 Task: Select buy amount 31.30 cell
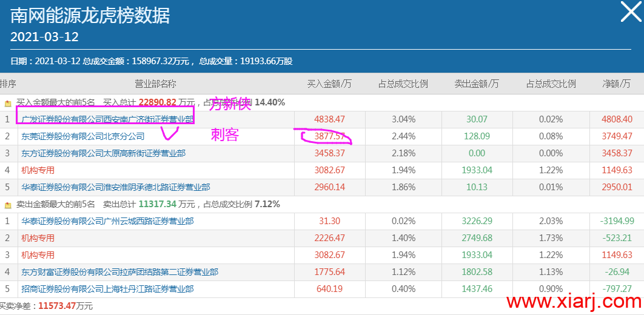point(329,222)
